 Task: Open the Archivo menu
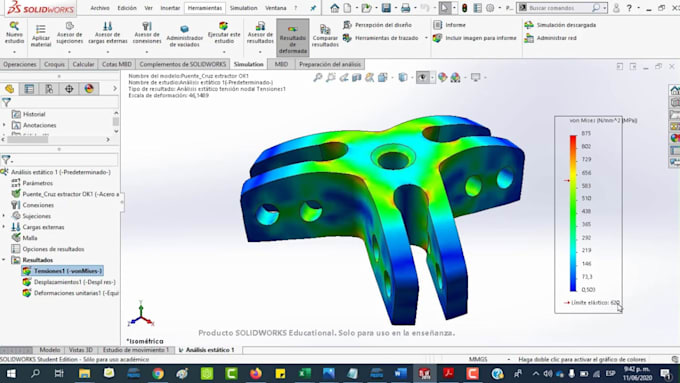point(100,8)
